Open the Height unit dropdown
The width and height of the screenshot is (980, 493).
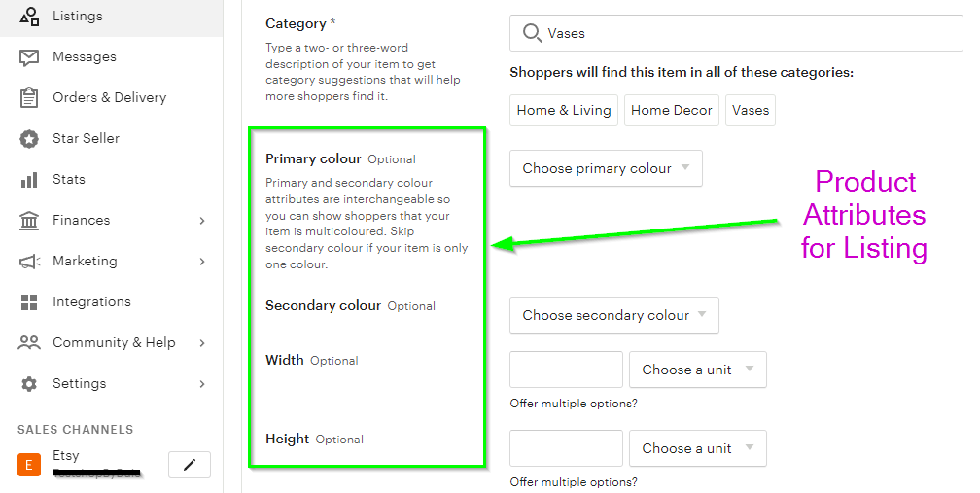click(697, 448)
